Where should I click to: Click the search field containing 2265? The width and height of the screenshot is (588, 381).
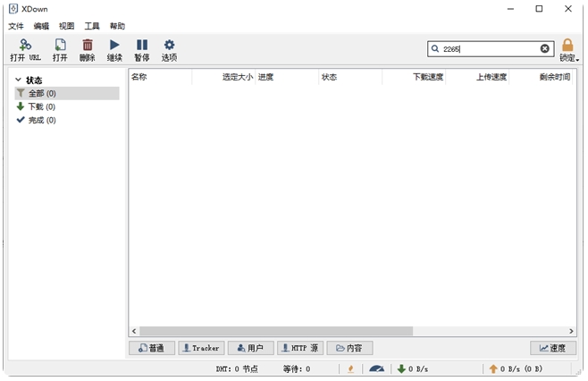tap(491, 49)
